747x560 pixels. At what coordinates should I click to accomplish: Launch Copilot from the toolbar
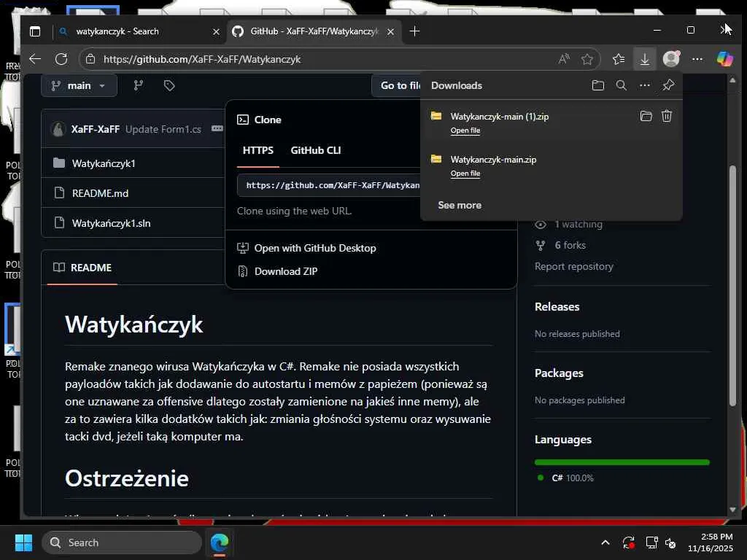(724, 58)
